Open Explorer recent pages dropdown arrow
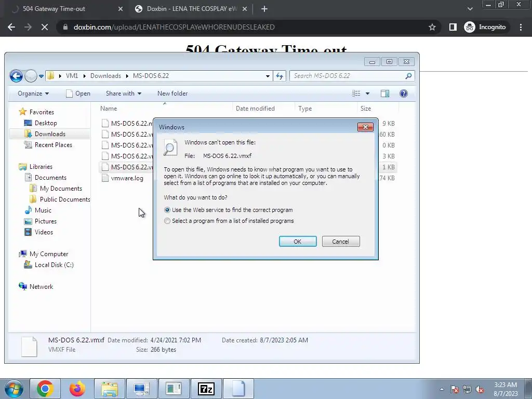Viewport: 532px width, 399px height. coord(41,76)
